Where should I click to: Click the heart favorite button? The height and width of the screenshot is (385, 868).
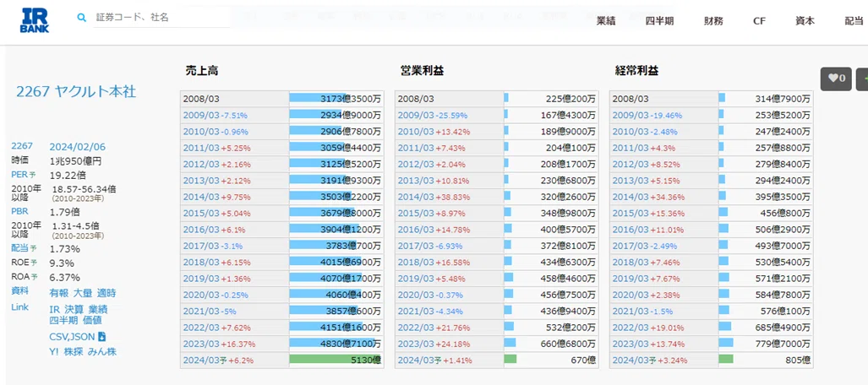836,79
